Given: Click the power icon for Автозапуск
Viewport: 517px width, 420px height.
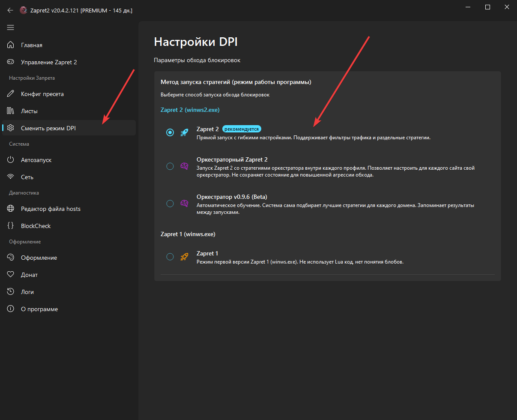Looking at the screenshot, I should pyautogui.click(x=11, y=160).
